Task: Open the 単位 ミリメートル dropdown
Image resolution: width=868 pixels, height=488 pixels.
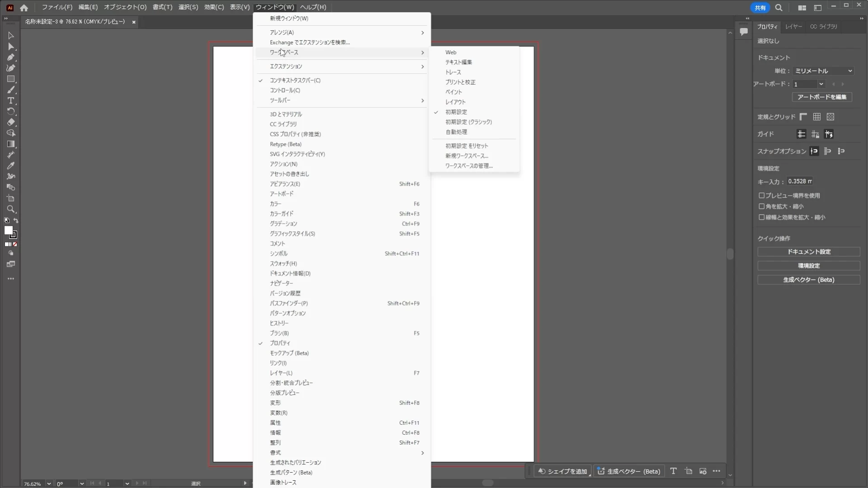Action: [823, 71]
